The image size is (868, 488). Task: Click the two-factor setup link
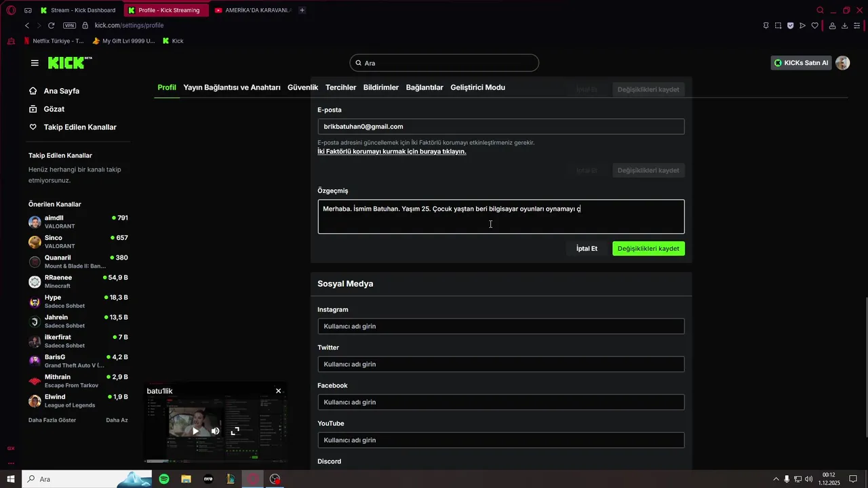point(392,152)
